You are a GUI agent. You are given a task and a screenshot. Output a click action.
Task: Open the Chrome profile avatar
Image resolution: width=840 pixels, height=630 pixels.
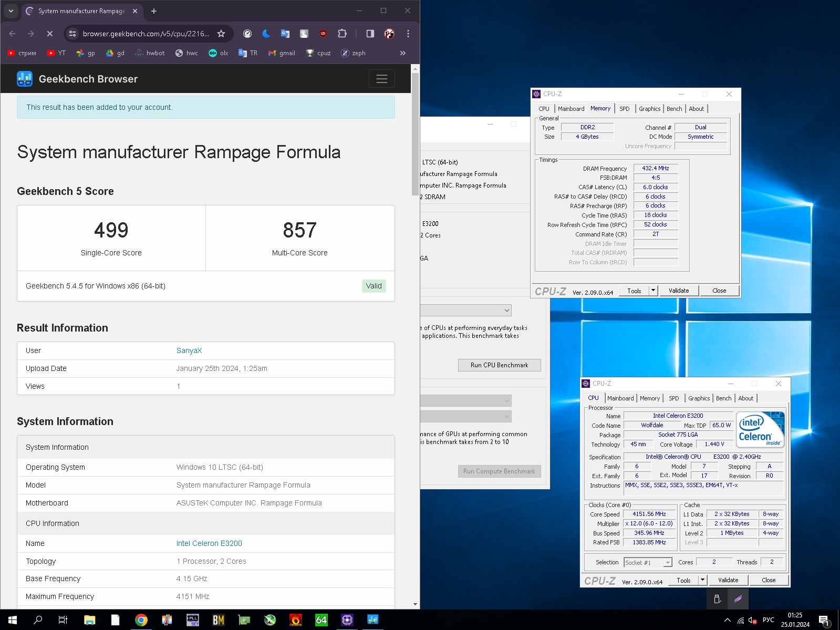point(389,34)
